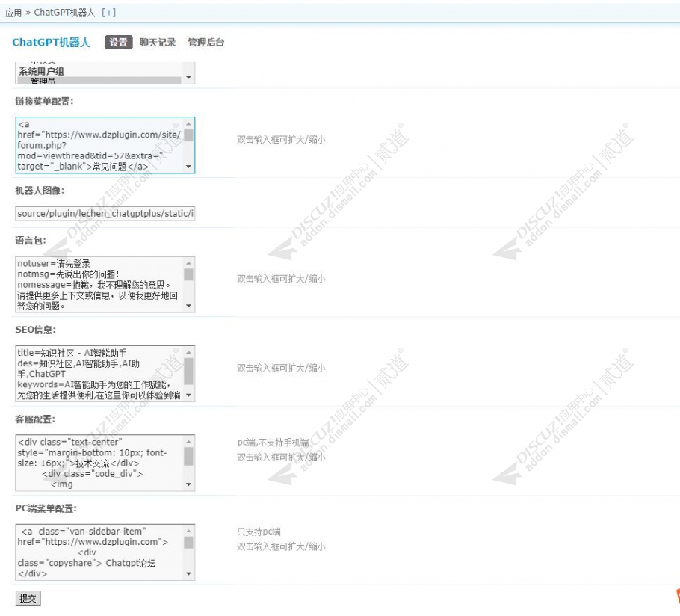
Task: Click scroll-up arrow of SEO信息 textarea
Action: tap(188, 352)
